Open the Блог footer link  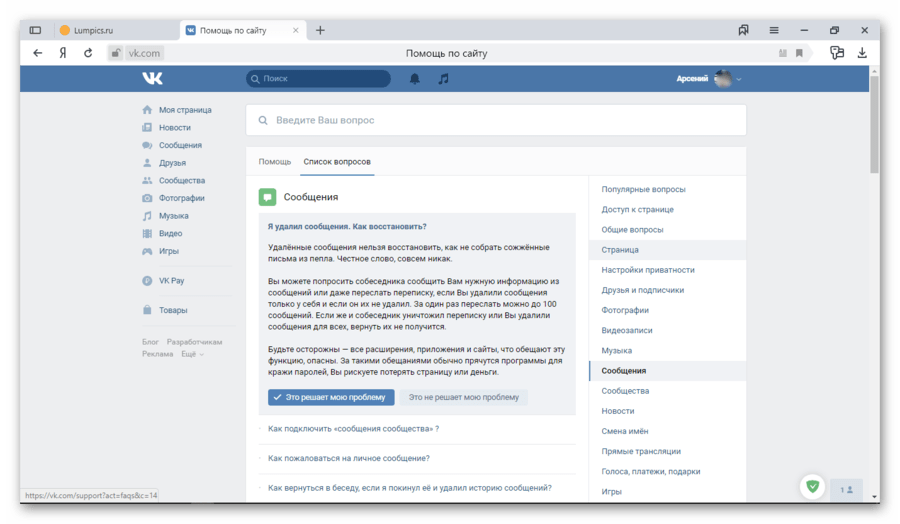point(150,342)
